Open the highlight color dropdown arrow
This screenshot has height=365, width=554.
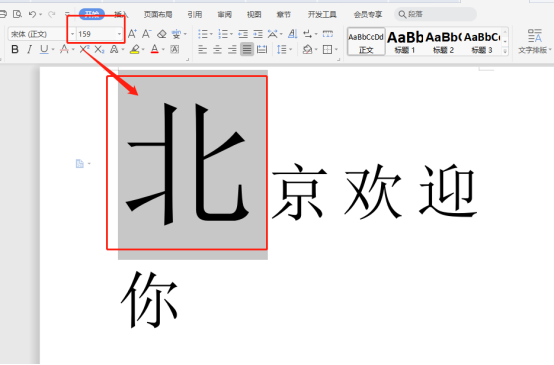pos(143,49)
